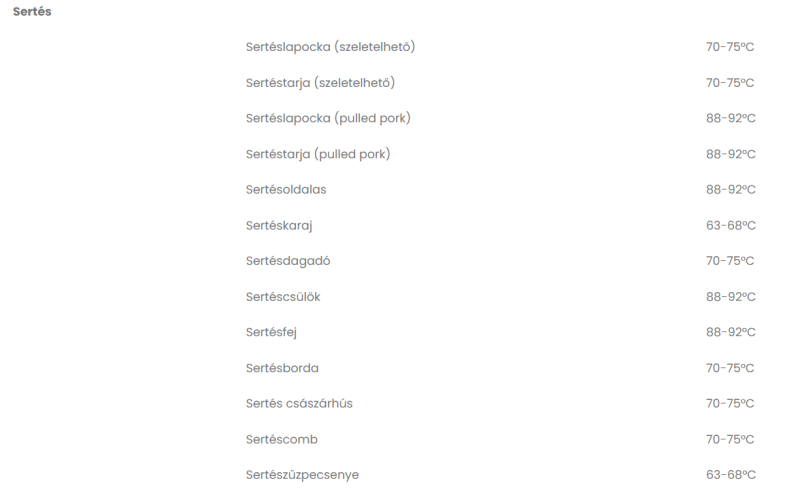Viewport: 800px width, 489px height.
Task: Select the Sertésfej row
Action: point(271,332)
